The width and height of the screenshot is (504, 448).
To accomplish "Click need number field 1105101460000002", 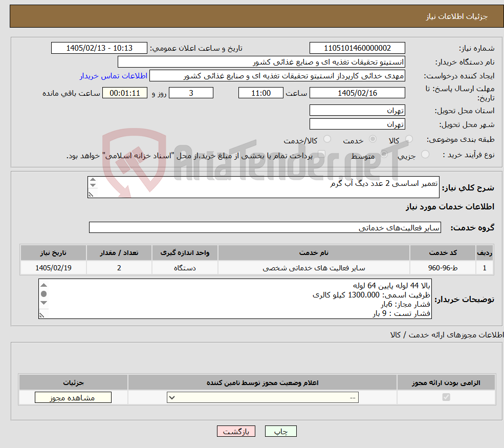I will coord(357,48).
